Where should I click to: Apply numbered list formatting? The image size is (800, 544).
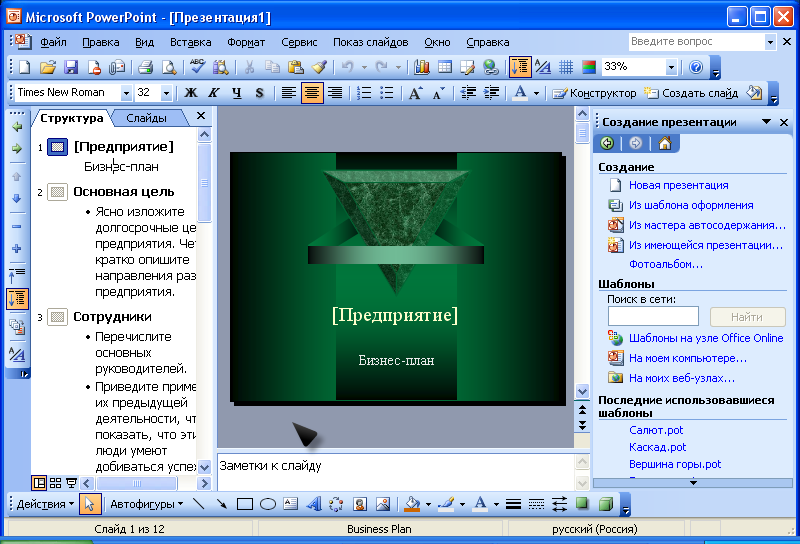(364, 93)
